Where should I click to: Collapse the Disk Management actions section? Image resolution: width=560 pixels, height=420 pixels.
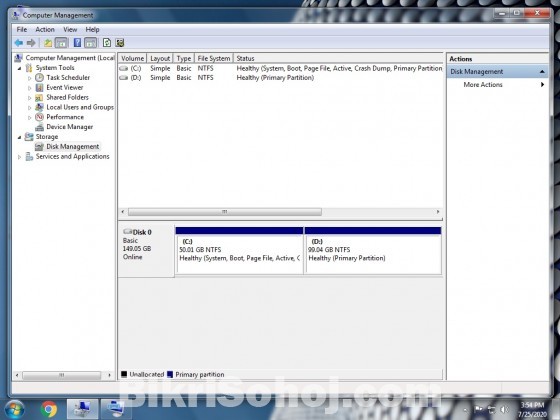point(542,72)
